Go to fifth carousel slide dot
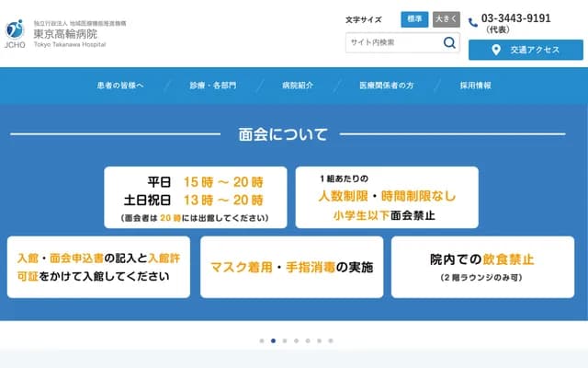 pos(308,341)
